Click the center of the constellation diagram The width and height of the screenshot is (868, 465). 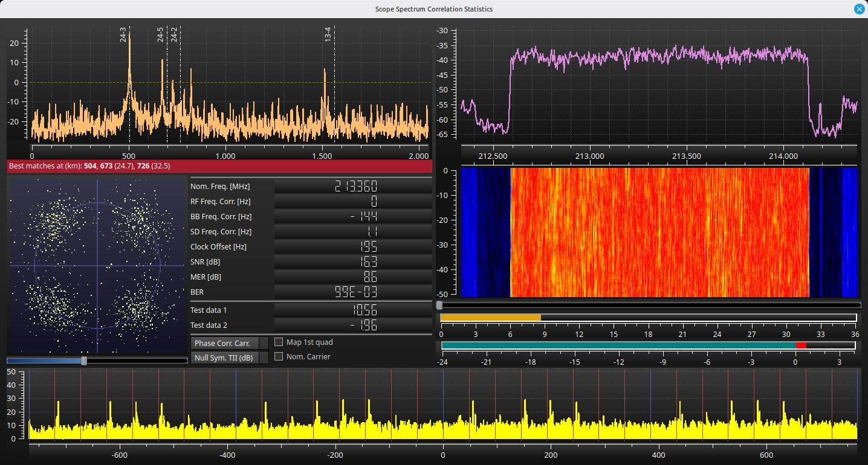pos(97,265)
